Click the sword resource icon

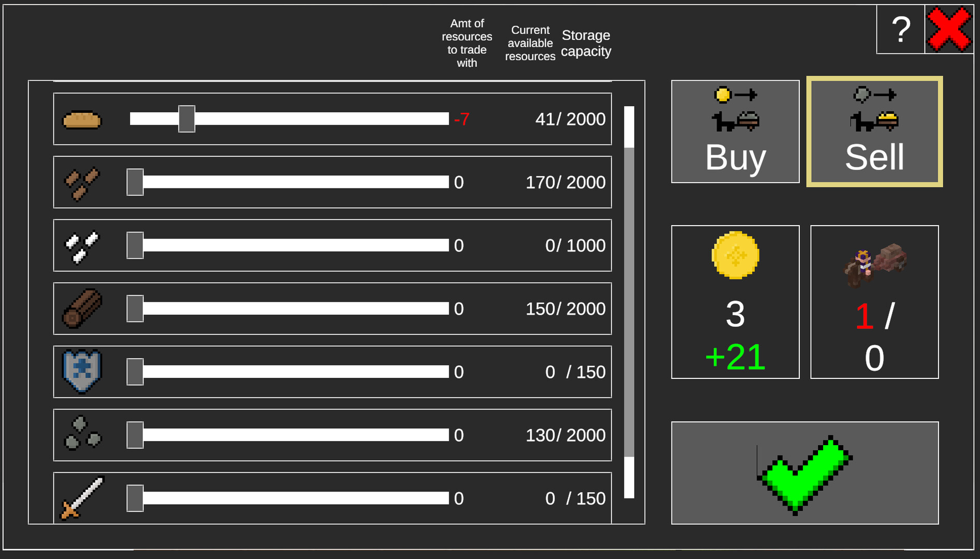(x=82, y=497)
